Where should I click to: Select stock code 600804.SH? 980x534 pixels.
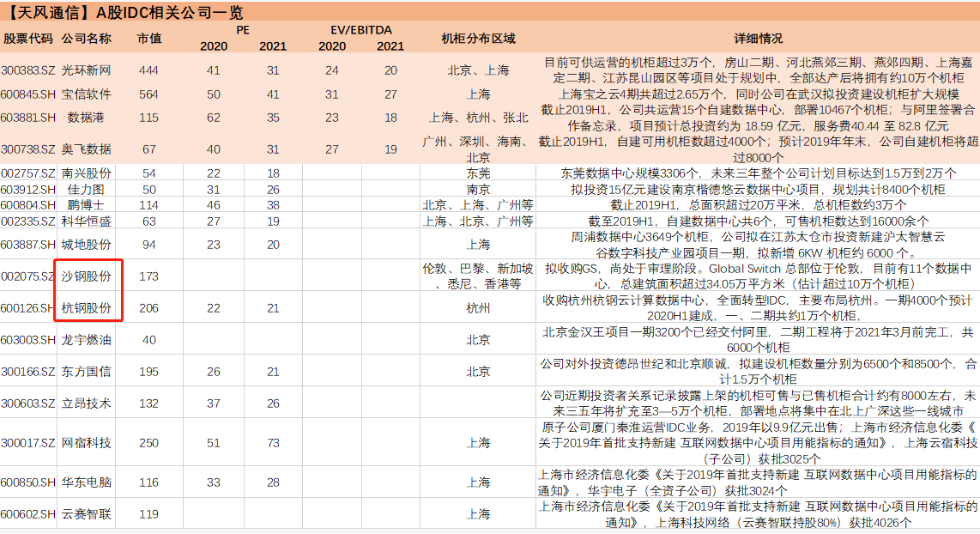tap(28, 205)
